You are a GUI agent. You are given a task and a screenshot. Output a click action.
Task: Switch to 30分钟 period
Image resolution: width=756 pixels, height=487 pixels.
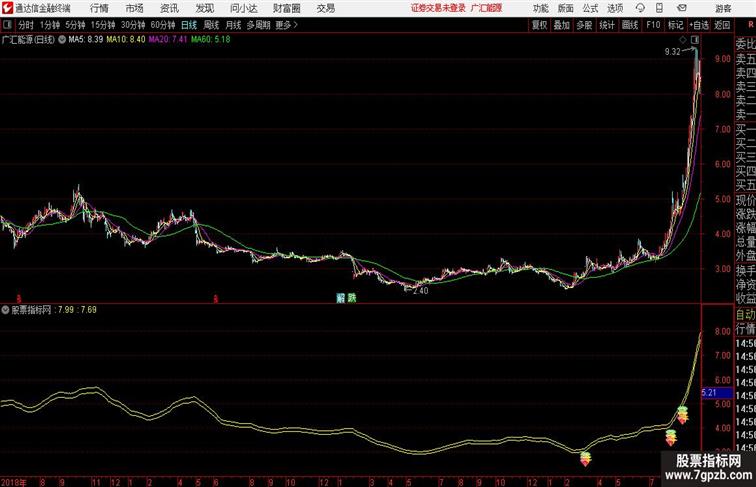coord(133,25)
